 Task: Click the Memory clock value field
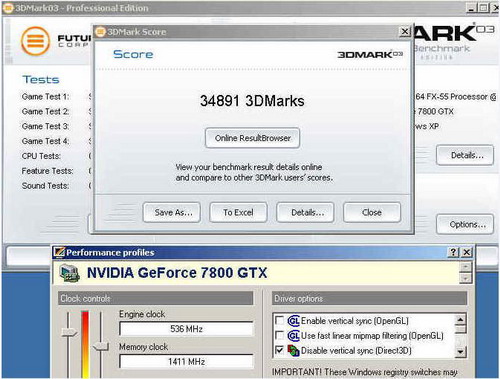186,362
